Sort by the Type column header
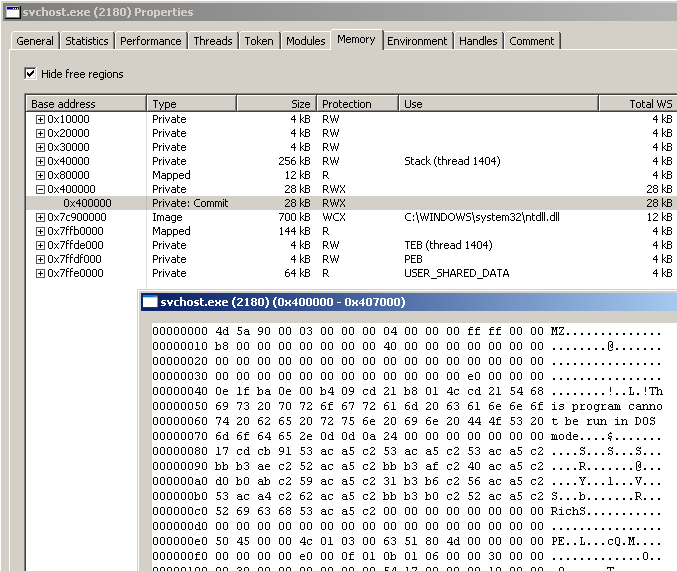 [191, 104]
